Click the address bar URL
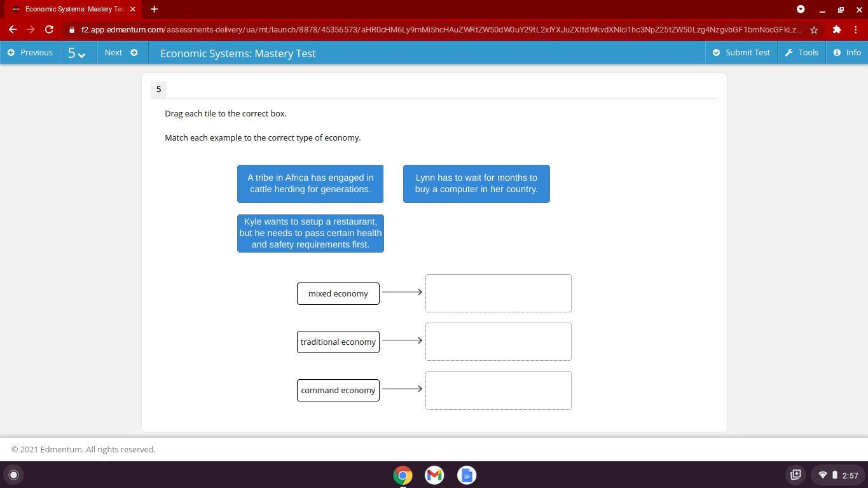This screenshot has width=868, height=488. click(441, 30)
